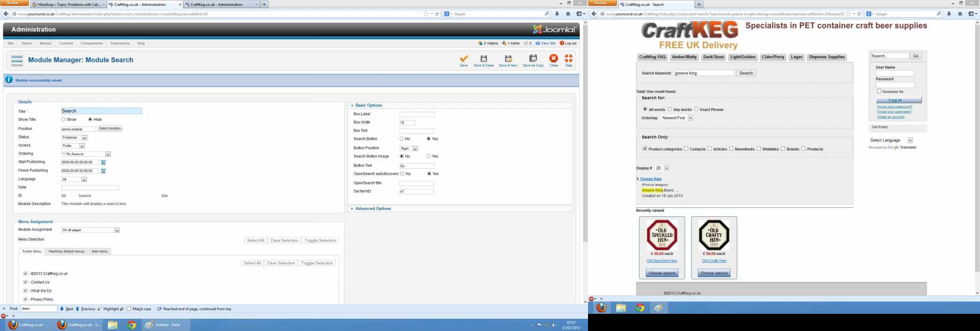Click downloads arrow in left Firefox window

557,14
